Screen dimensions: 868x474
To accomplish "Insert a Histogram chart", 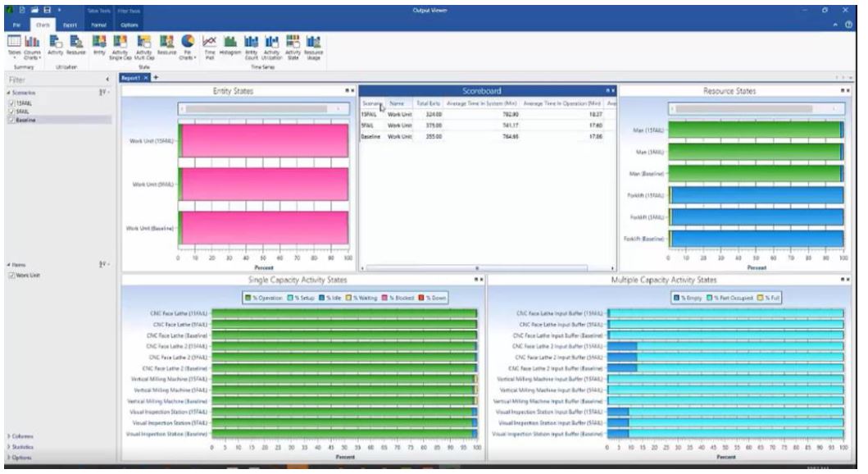I will tap(230, 45).
